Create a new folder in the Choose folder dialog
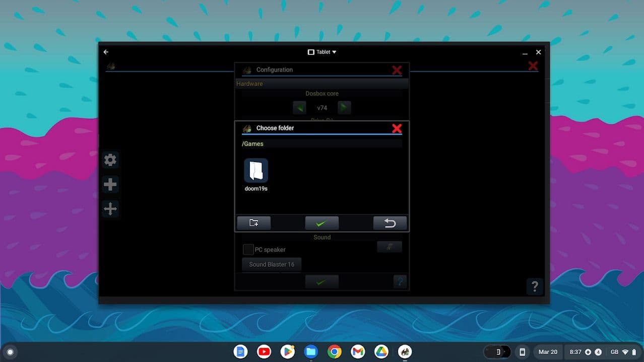The width and height of the screenshot is (644, 362). click(254, 222)
